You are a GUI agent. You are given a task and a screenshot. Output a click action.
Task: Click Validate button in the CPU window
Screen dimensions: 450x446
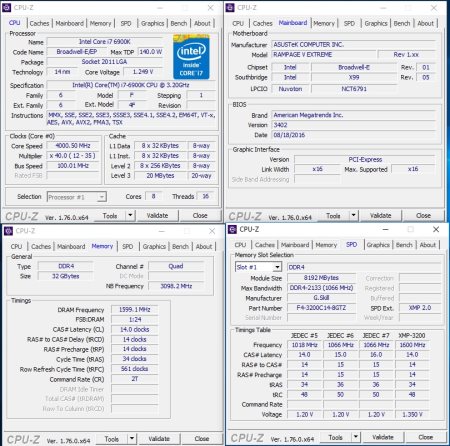157,216
